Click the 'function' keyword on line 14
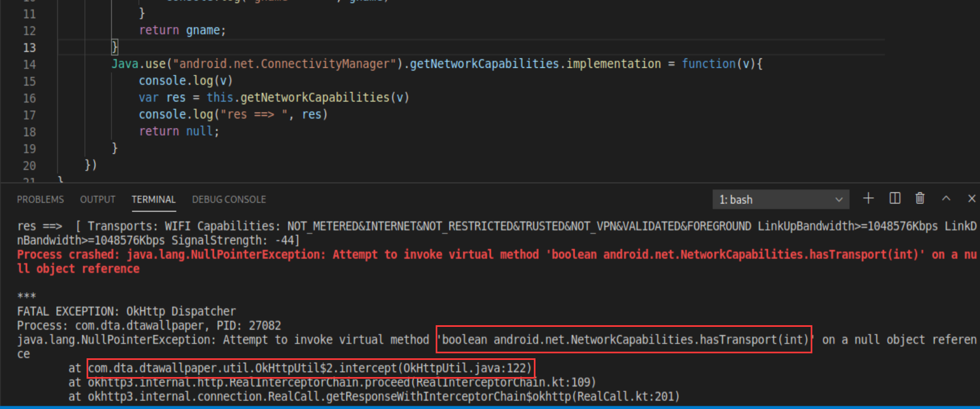The width and height of the screenshot is (980, 409). tap(708, 64)
